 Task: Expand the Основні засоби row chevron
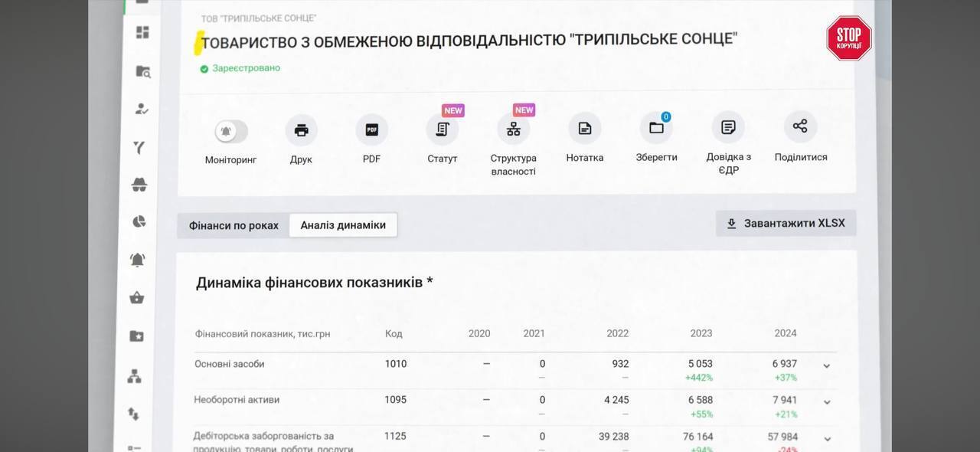point(827,366)
